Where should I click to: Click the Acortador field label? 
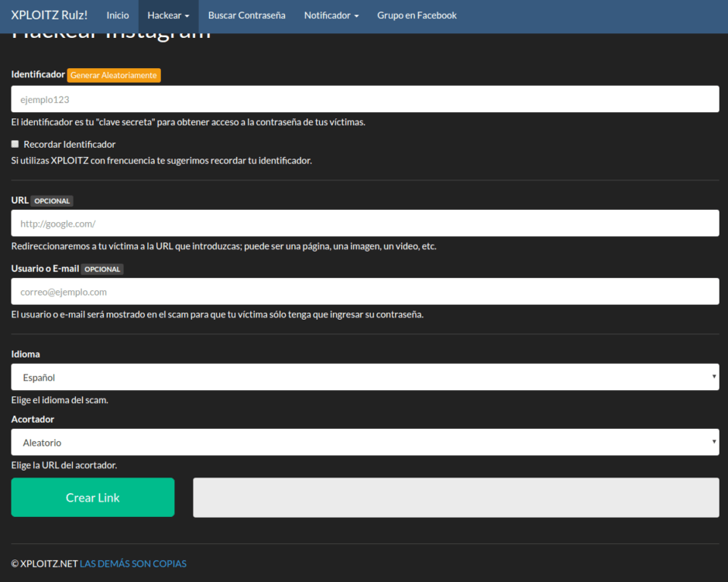coord(33,419)
